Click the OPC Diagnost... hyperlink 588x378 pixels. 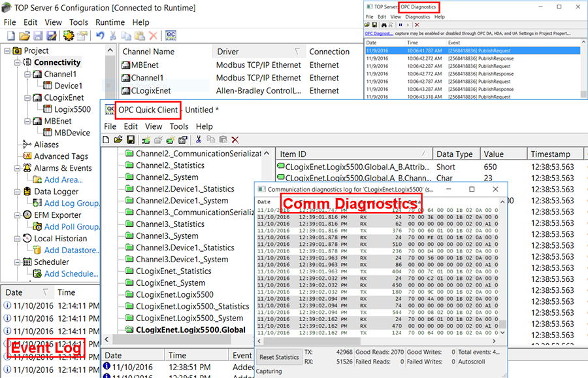[379, 33]
